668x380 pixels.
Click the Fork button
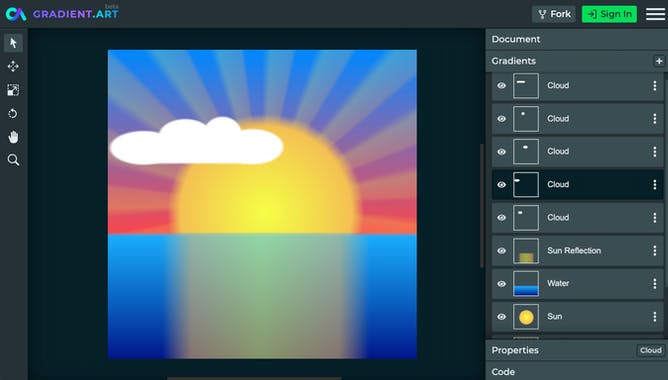554,14
